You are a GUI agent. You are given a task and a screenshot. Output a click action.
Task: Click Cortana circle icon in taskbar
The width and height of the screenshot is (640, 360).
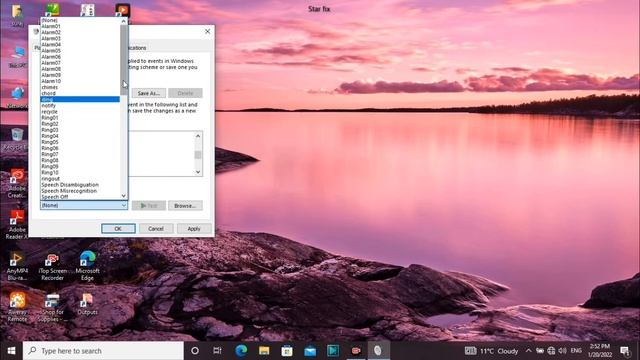coord(195,351)
